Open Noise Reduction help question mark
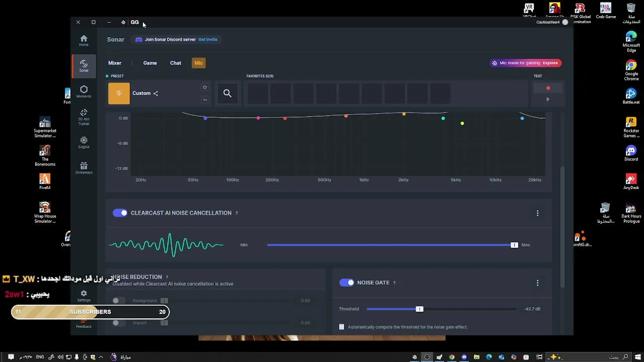644x362 pixels. (x=167, y=277)
